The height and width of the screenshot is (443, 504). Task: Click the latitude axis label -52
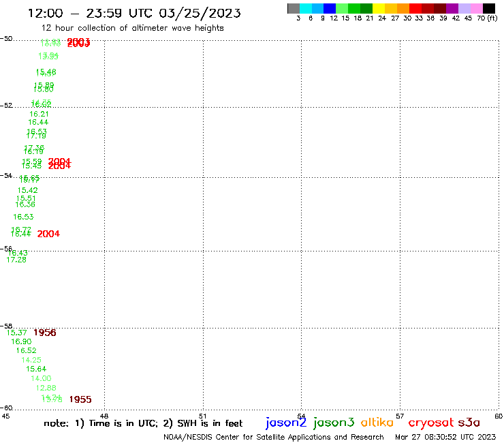[6, 105]
